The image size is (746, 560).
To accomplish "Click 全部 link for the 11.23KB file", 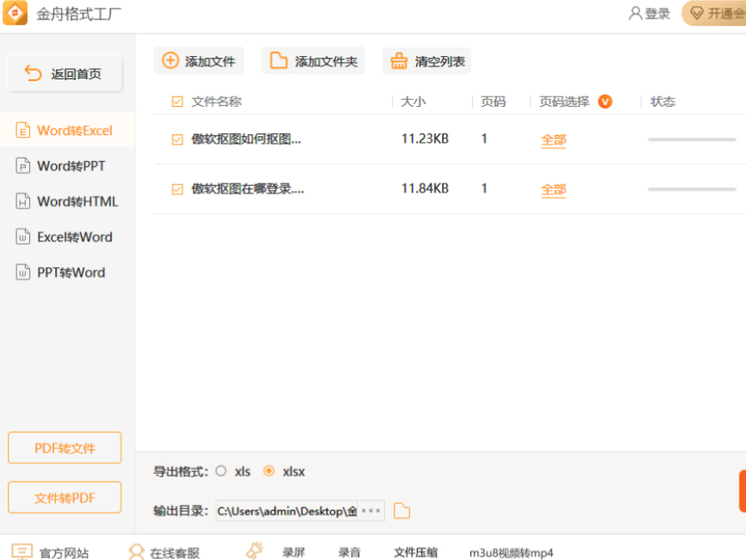I will coord(553,140).
